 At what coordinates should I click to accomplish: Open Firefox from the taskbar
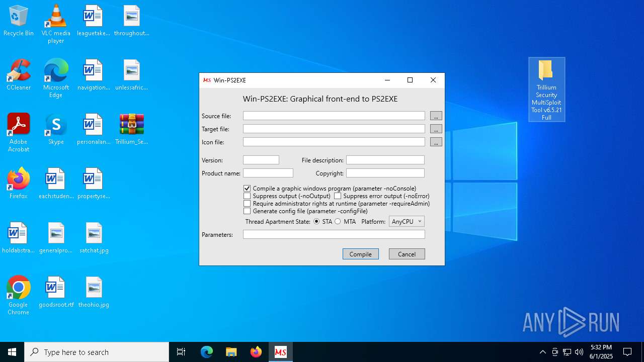(x=256, y=352)
